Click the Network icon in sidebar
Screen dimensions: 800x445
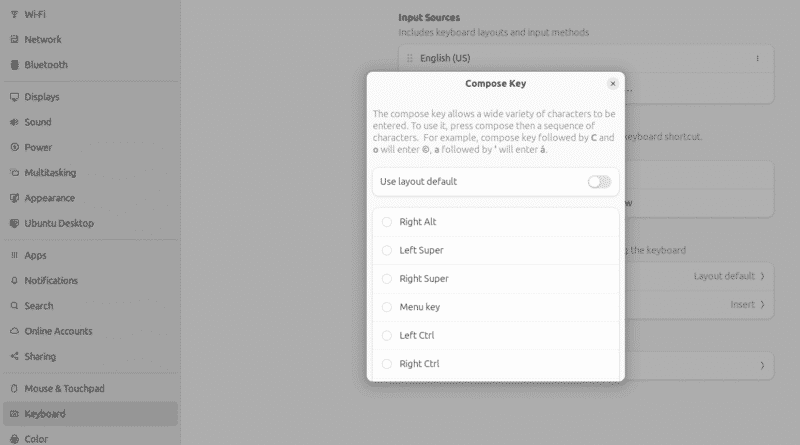pos(14,39)
